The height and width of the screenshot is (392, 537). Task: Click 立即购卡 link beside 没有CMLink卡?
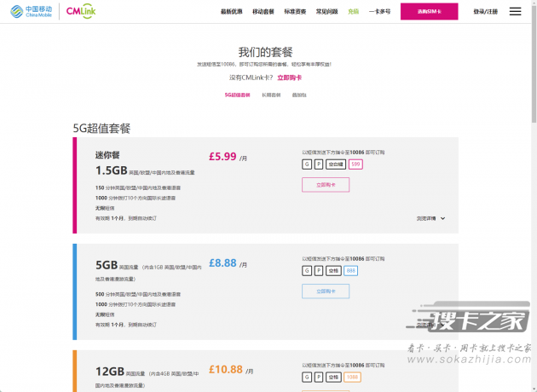[x=290, y=78]
